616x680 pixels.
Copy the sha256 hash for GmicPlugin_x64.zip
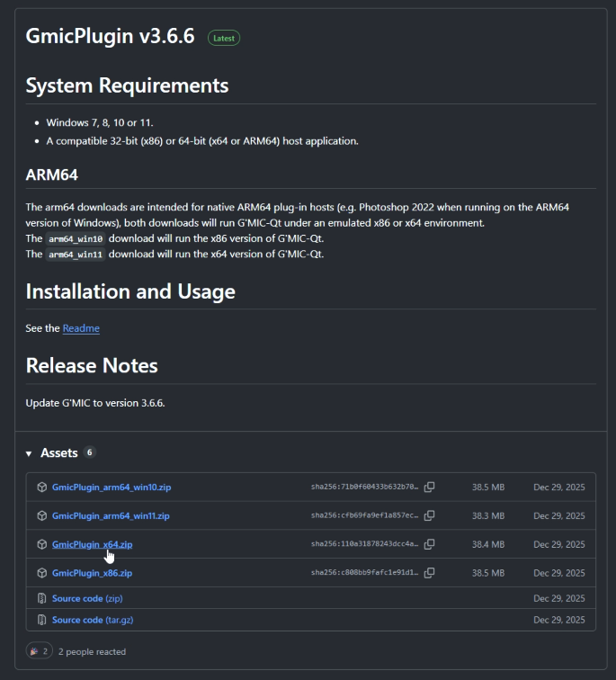429,544
